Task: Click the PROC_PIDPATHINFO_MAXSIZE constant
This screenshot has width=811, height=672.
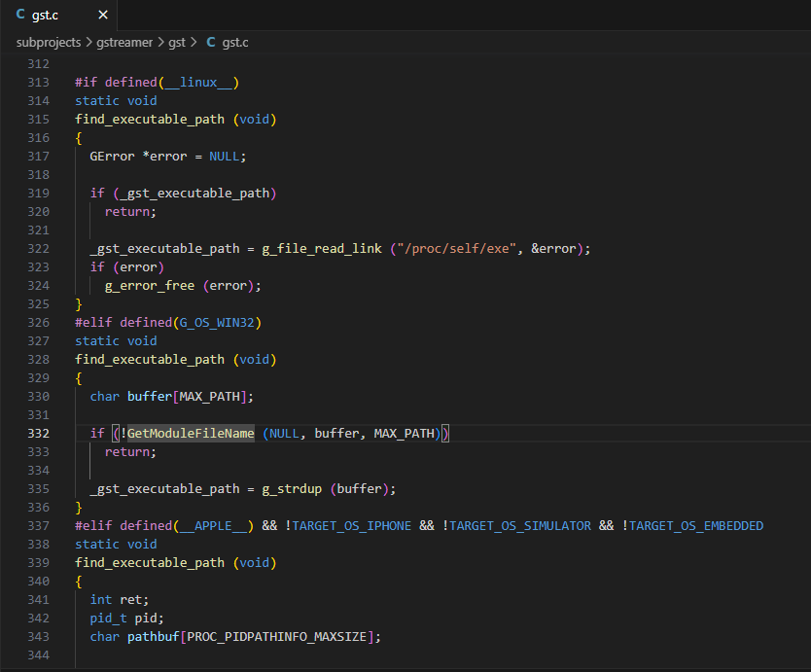Action: 278,637
